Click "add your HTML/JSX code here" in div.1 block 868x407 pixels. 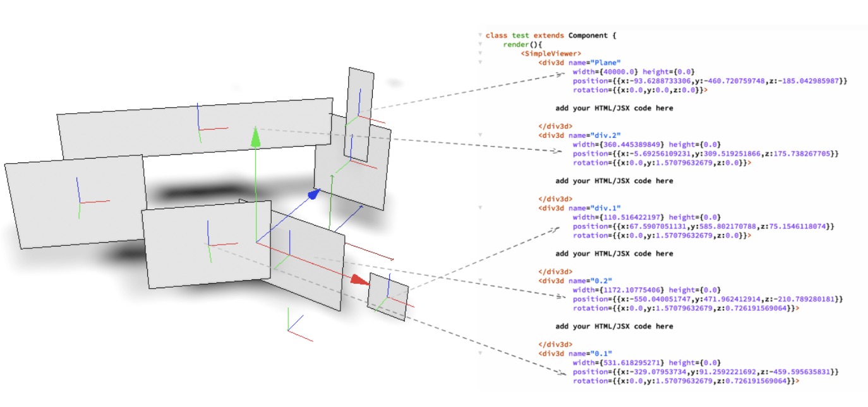(x=614, y=253)
